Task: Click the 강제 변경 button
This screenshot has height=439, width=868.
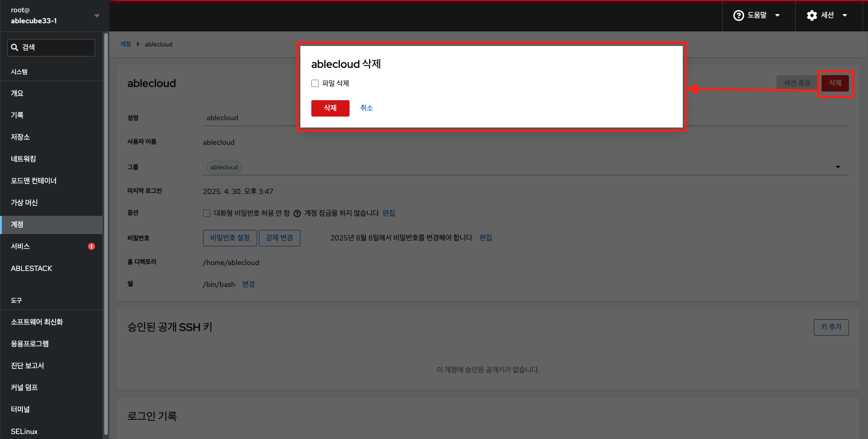Action: [x=279, y=238]
